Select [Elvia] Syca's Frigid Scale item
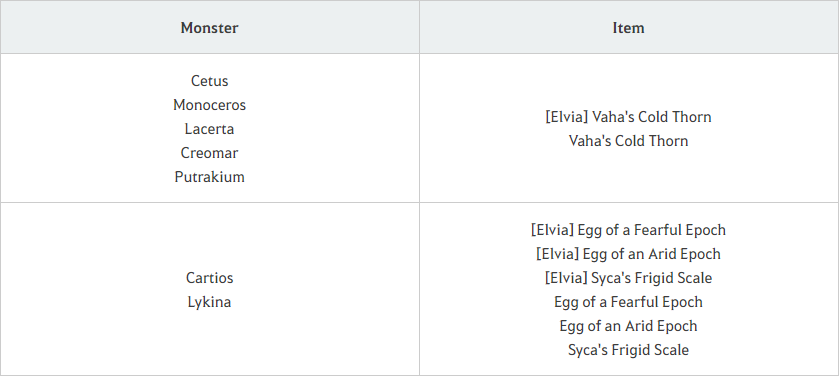This screenshot has height=376, width=839. tap(628, 278)
